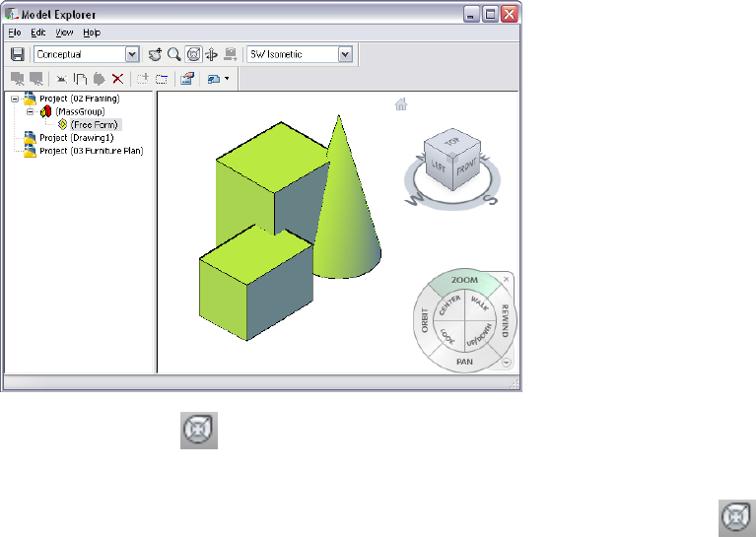Image resolution: width=756 pixels, height=537 pixels.
Task: Open the File menu
Action: (x=15, y=33)
